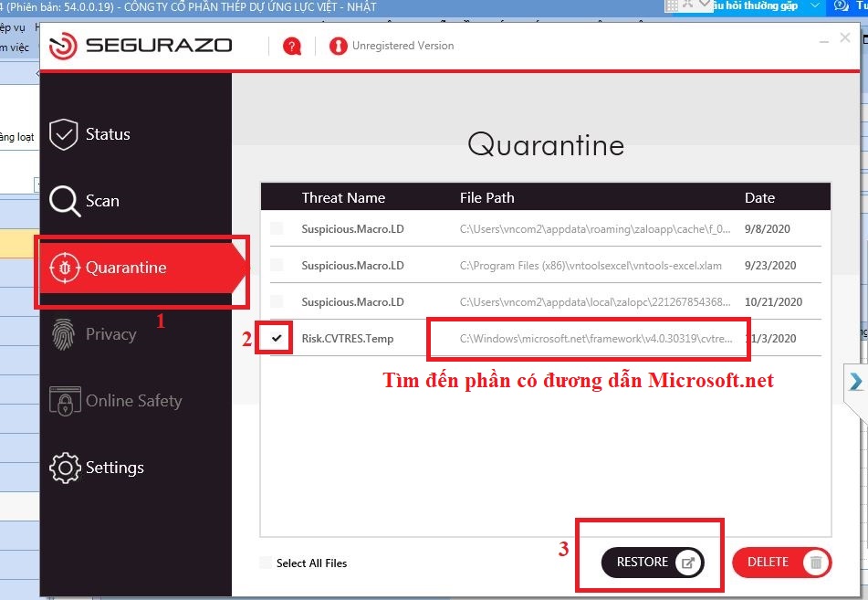Open the Privacy section
This screenshot has height=600, width=868.
pos(93,334)
